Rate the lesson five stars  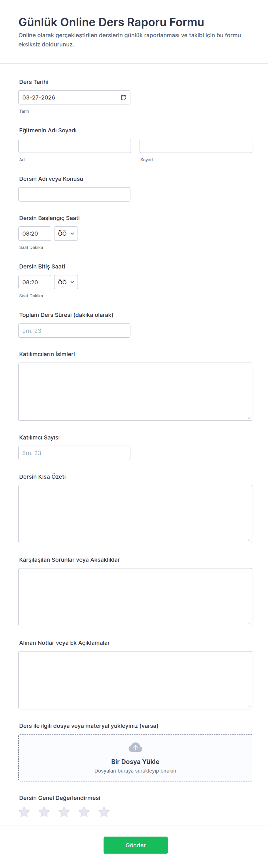coord(104,812)
